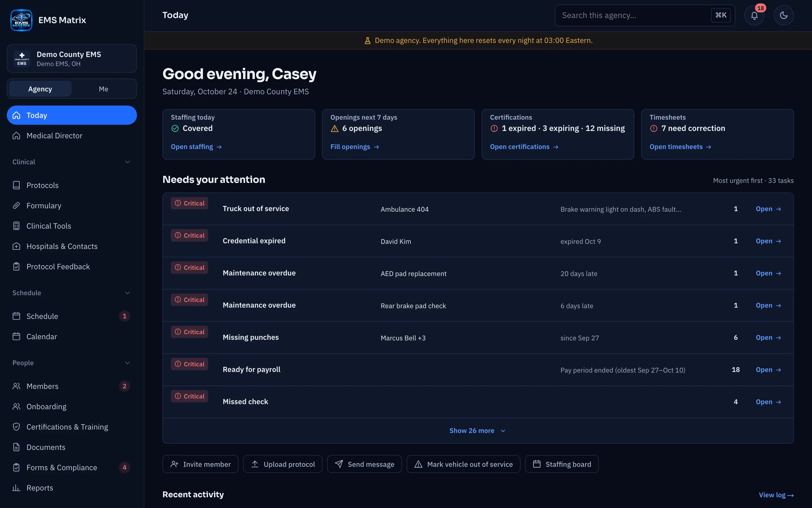Go to Clinical Tools
Image resolution: width=812 pixels, height=508 pixels.
pyautogui.click(x=72, y=226)
